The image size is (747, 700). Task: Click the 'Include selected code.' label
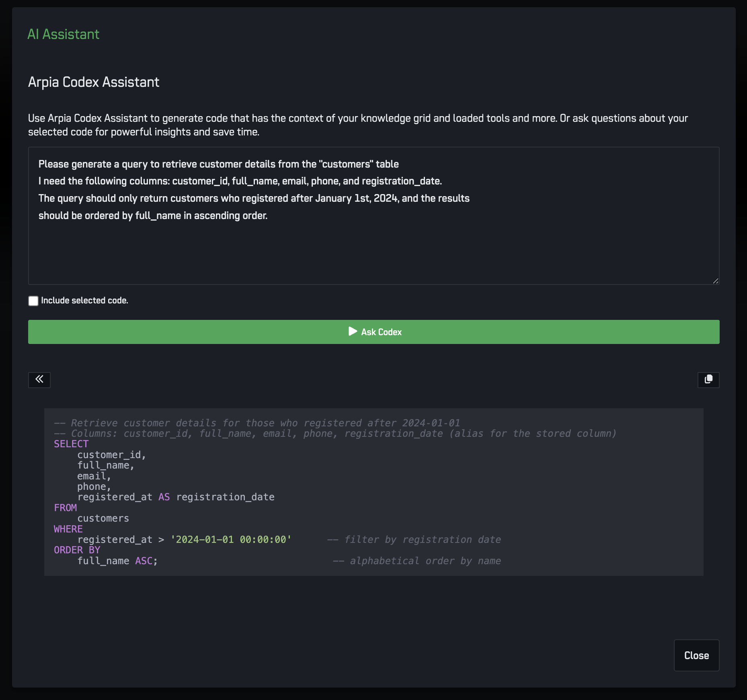(84, 301)
